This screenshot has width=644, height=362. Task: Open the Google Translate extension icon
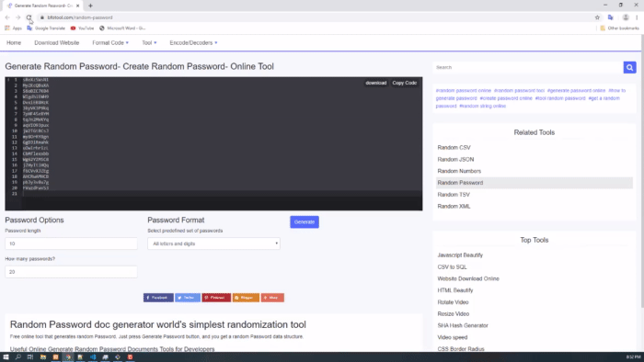[611, 17]
